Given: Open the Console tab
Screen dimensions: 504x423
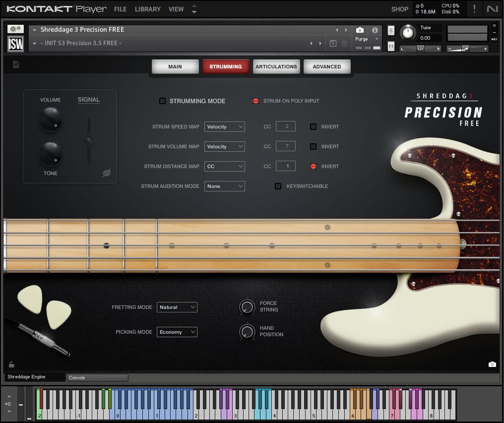Looking at the screenshot, I should (x=97, y=378).
